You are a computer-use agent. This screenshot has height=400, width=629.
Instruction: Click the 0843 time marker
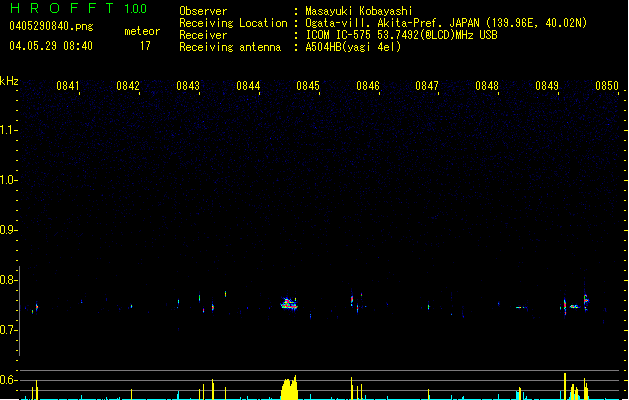[x=188, y=86]
